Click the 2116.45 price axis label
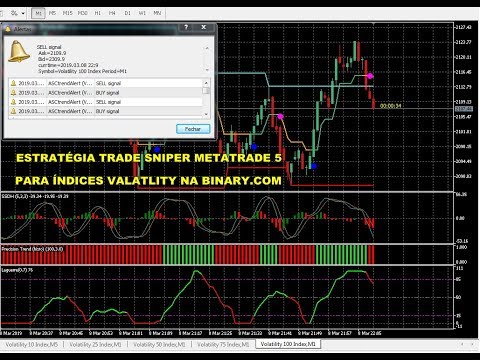The width and height of the screenshot is (480, 360). [x=463, y=72]
